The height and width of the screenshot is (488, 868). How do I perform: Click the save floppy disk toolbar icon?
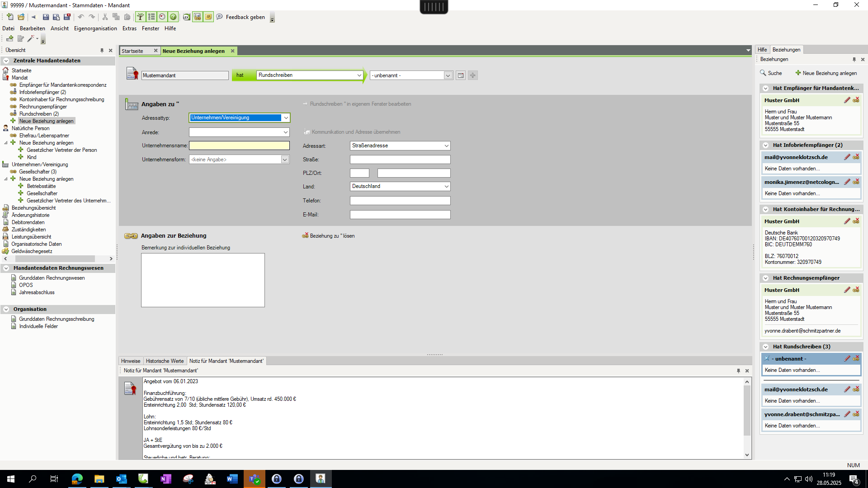coord(46,17)
